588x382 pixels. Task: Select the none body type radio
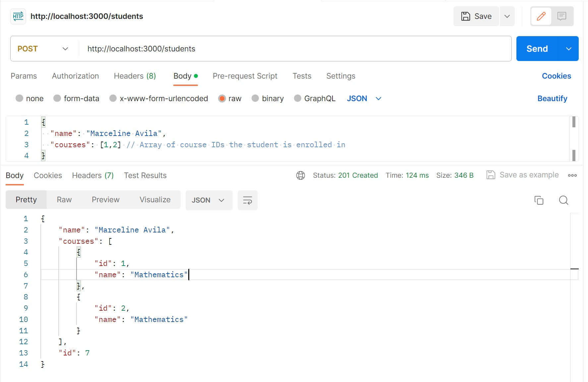tap(19, 98)
